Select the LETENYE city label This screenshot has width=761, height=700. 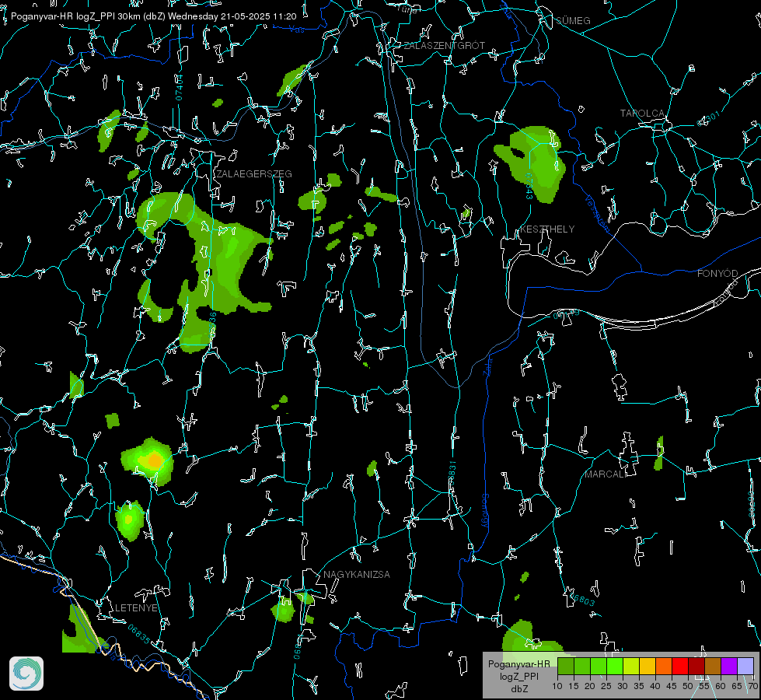136,608
